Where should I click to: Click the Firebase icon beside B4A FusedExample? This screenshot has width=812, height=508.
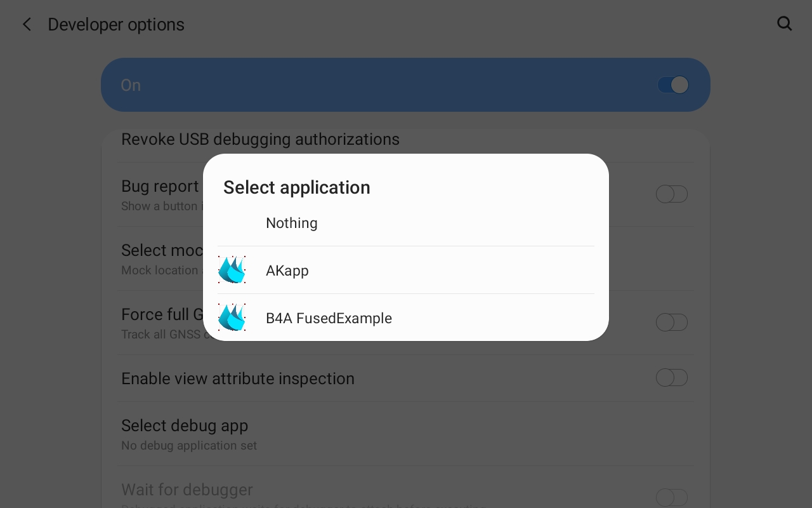point(232,317)
